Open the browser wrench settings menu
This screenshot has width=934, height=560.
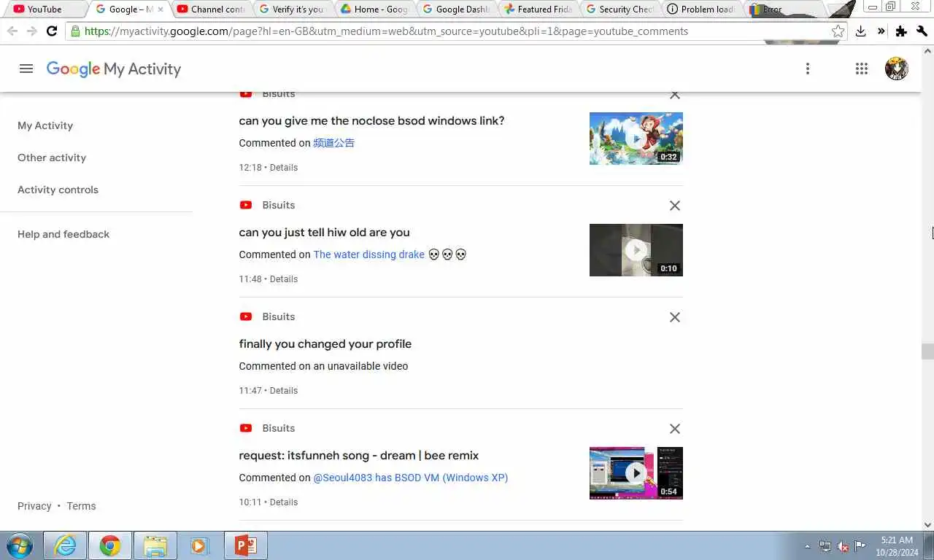pos(922,31)
